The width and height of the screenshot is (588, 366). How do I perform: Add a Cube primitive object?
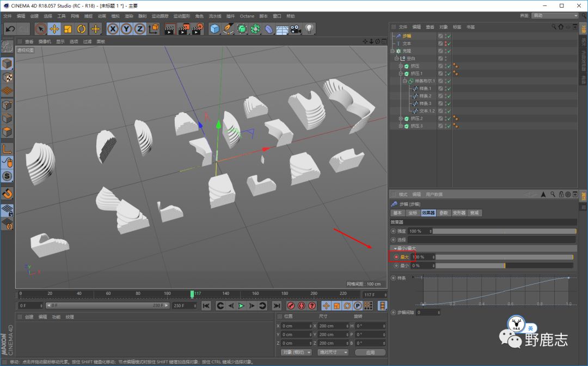point(215,29)
